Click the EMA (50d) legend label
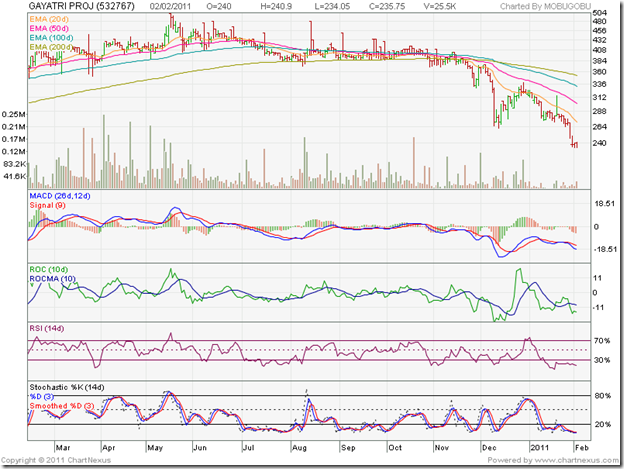624x469 pixels. (x=49, y=28)
